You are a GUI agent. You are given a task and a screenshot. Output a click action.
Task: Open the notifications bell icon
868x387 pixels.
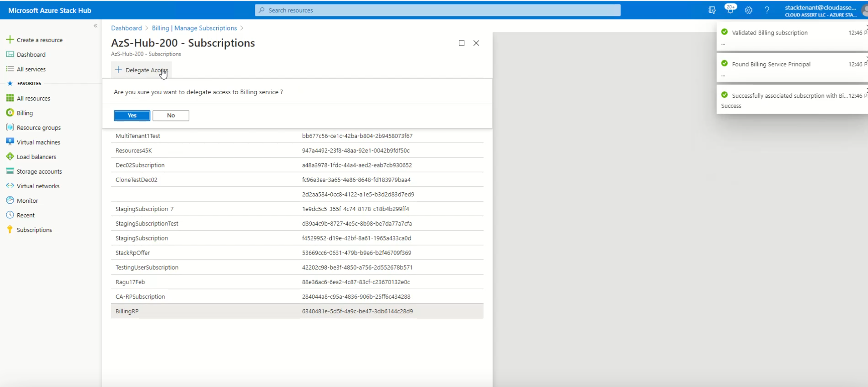tap(730, 10)
